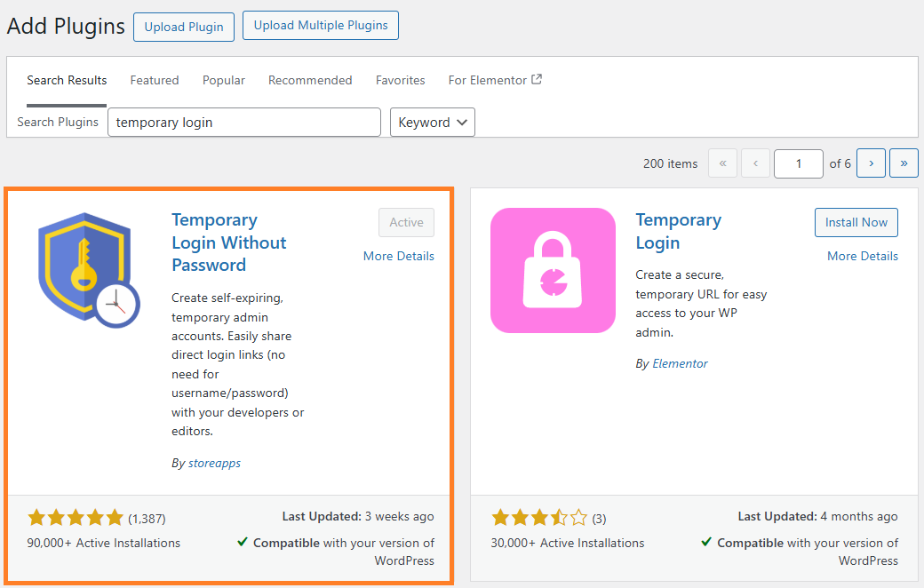The width and height of the screenshot is (924, 588).
Task: Visit the storeapps author link
Action: pyautogui.click(x=214, y=463)
